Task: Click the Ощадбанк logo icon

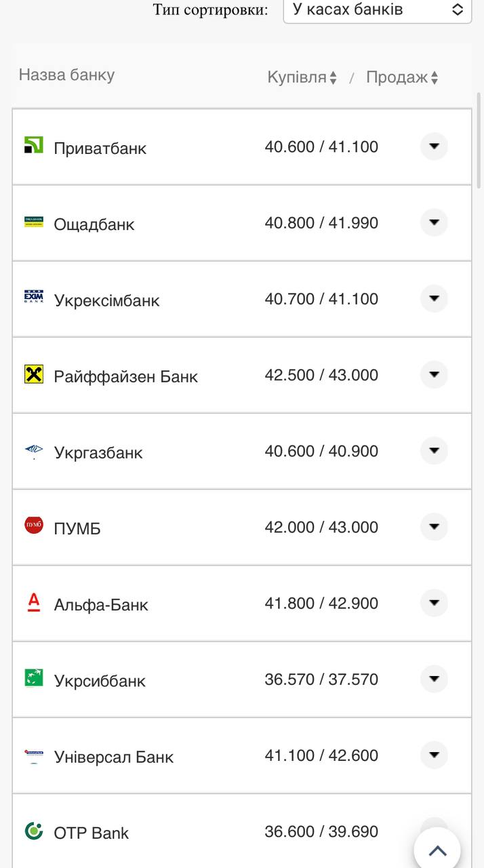Action: coord(33,222)
